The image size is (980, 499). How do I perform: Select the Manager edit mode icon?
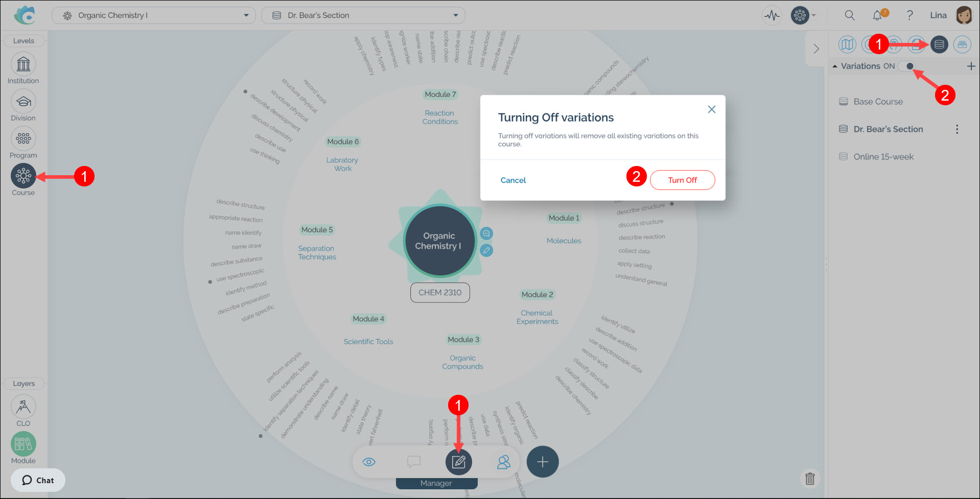coord(459,462)
